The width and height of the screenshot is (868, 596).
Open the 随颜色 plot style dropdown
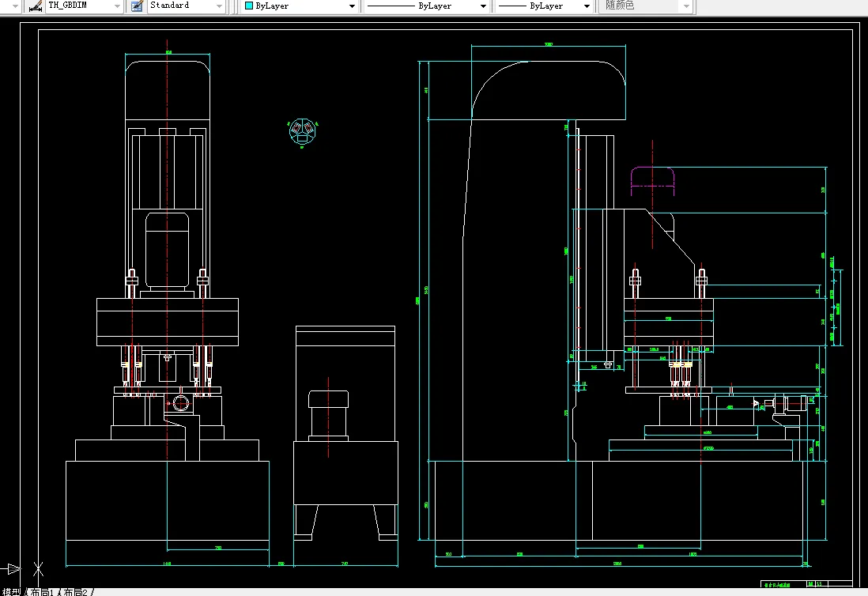pyautogui.click(x=646, y=6)
